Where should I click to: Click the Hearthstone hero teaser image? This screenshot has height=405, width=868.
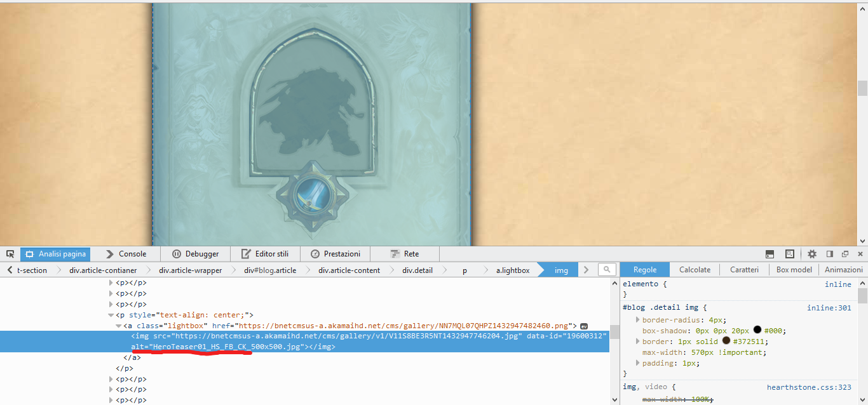tap(311, 124)
